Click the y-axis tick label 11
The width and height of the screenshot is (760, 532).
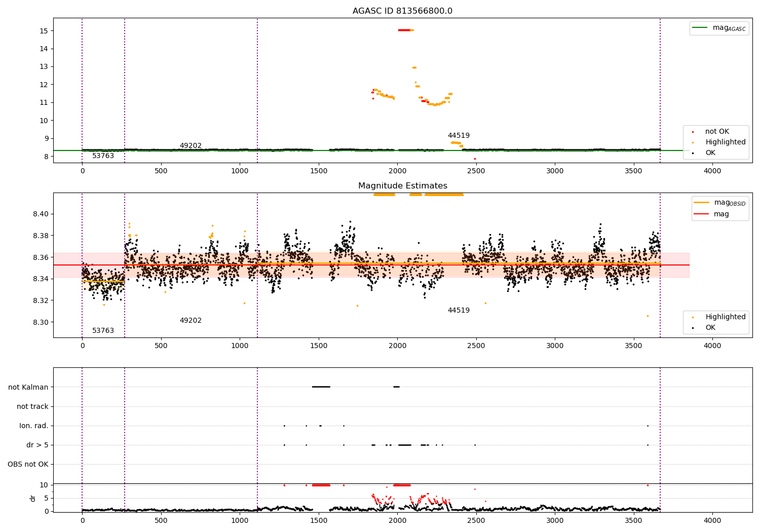(x=44, y=102)
